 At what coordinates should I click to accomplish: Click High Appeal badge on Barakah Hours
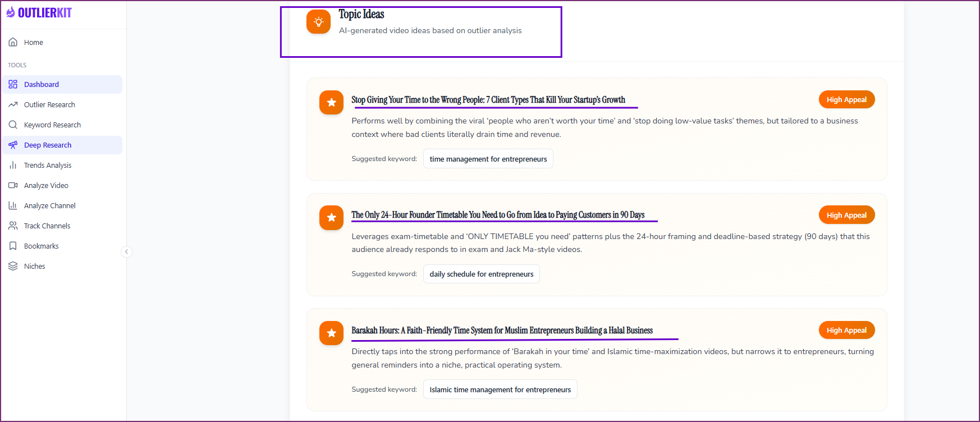(x=846, y=331)
